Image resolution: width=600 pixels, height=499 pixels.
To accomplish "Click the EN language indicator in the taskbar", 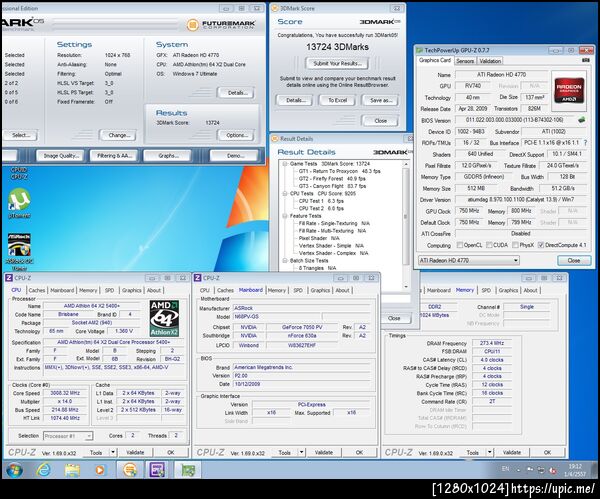I will [505, 469].
